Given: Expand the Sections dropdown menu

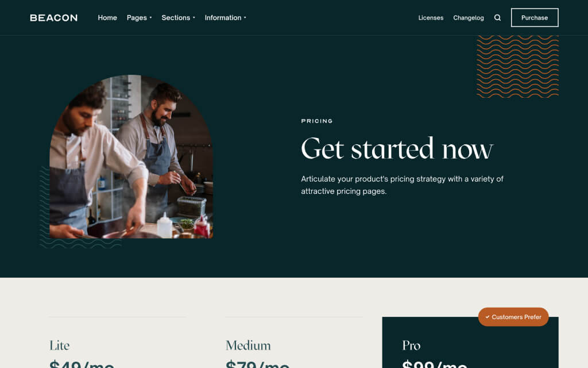Looking at the screenshot, I should [x=178, y=18].
